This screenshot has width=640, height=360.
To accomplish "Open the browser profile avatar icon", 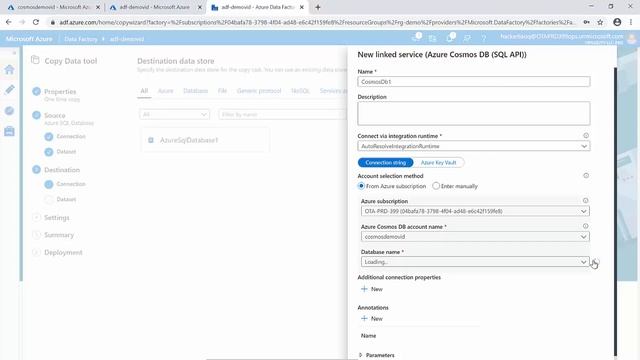I will click(x=617, y=22).
